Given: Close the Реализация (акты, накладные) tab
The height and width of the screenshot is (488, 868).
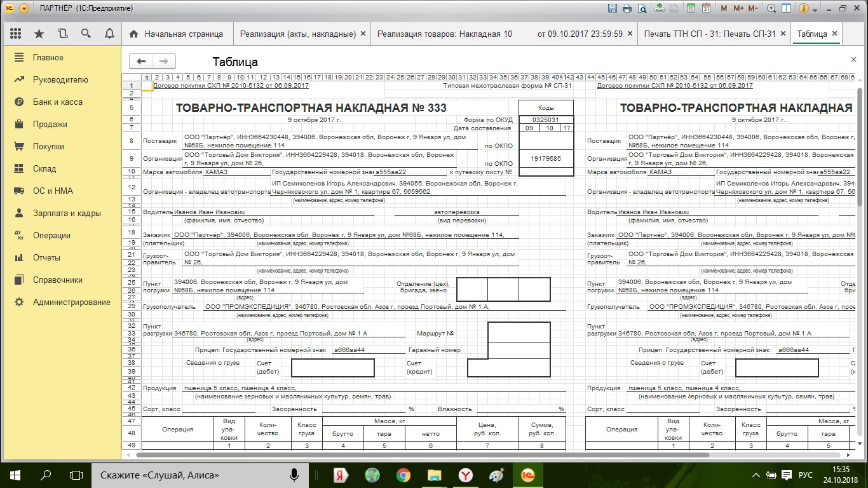Looking at the screenshot, I should 363,34.
